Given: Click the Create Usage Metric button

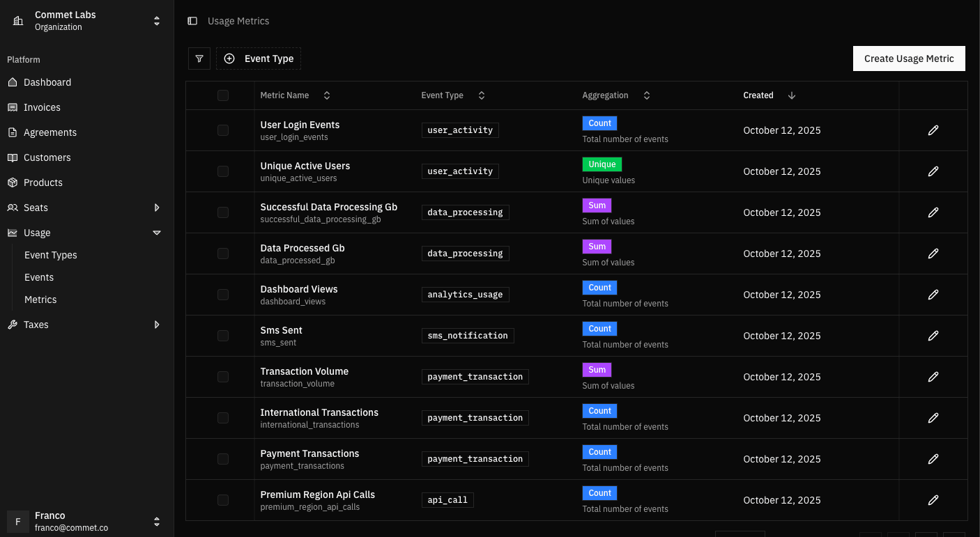Looking at the screenshot, I should pyautogui.click(x=909, y=59).
